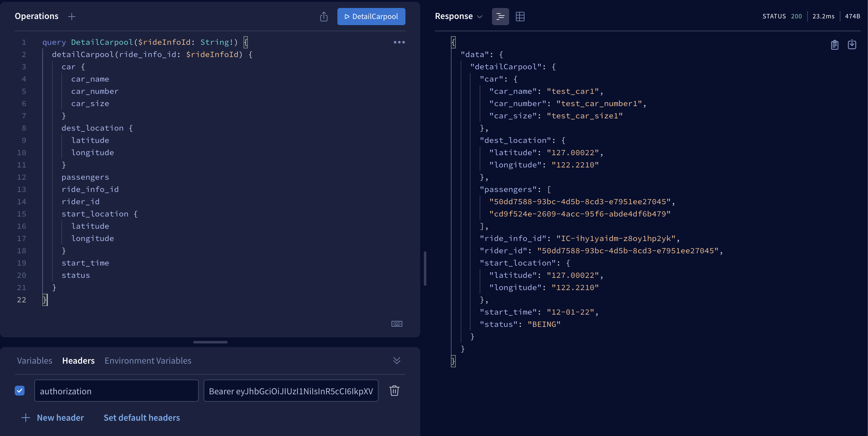
Task: Delete the authorization header with trash icon
Action: [x=394, y=391]
